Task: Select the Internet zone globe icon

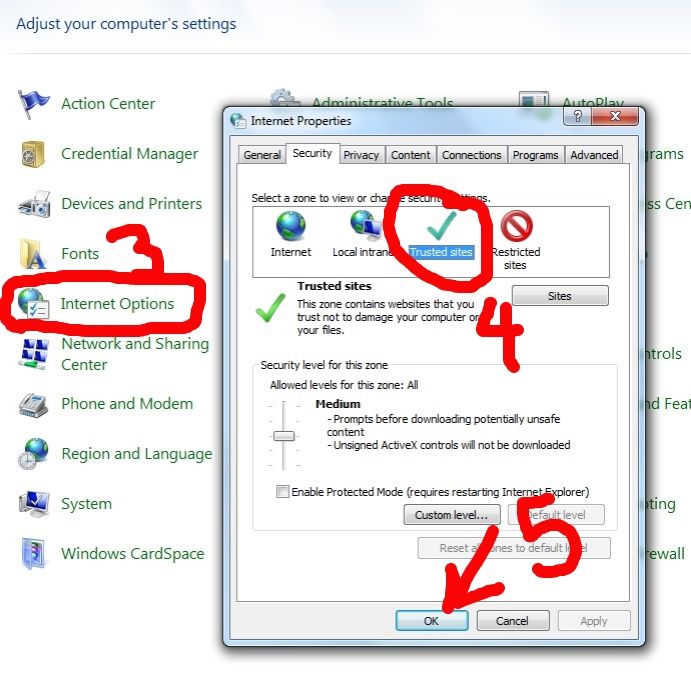Action: [x=291, y=226]
